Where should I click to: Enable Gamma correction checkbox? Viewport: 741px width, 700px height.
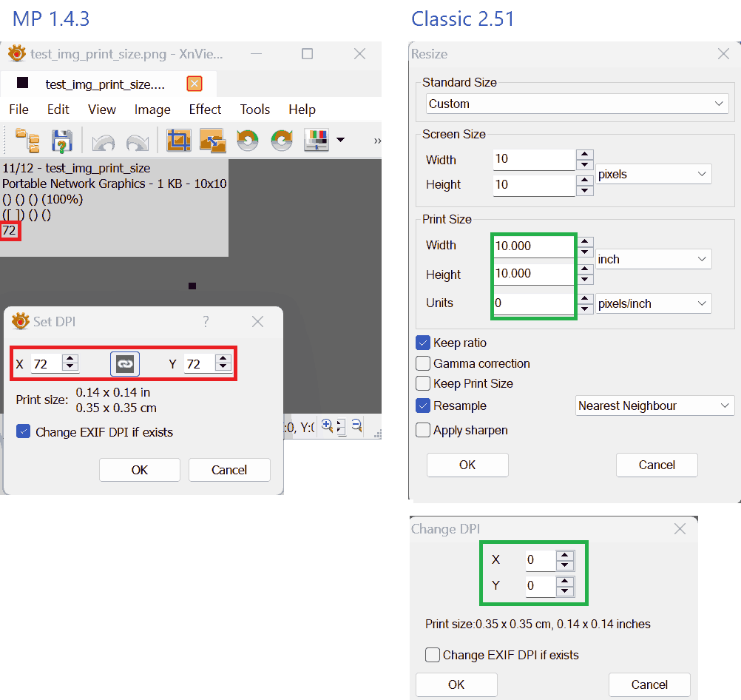pos(423,363)
